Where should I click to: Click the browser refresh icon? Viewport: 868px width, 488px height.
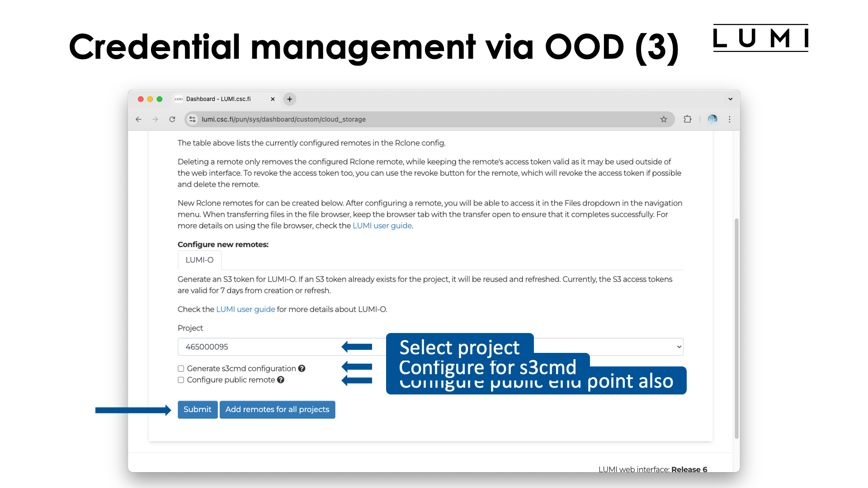[173, 118]
